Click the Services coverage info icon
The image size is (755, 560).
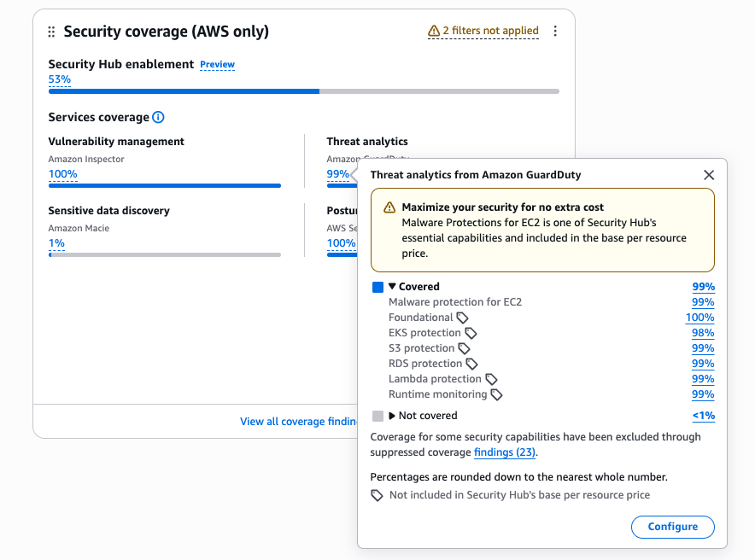[158, 117]
